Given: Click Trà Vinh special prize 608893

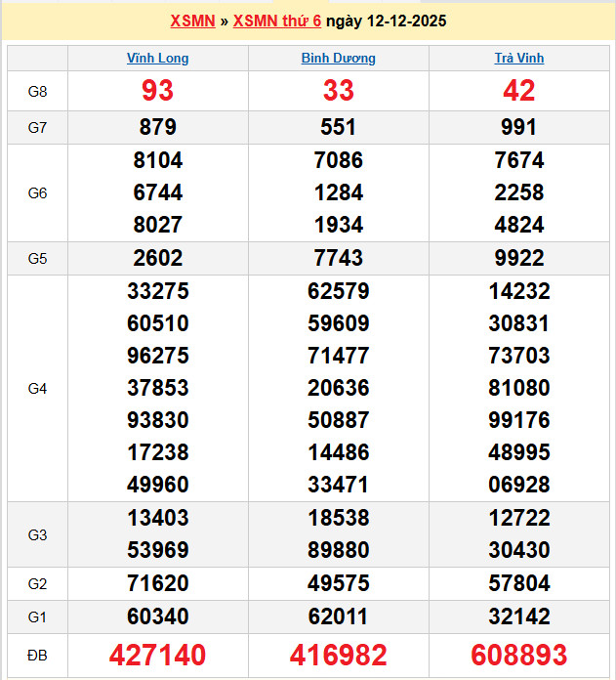Looking at the screenshot, I should [x=519, y=655].
